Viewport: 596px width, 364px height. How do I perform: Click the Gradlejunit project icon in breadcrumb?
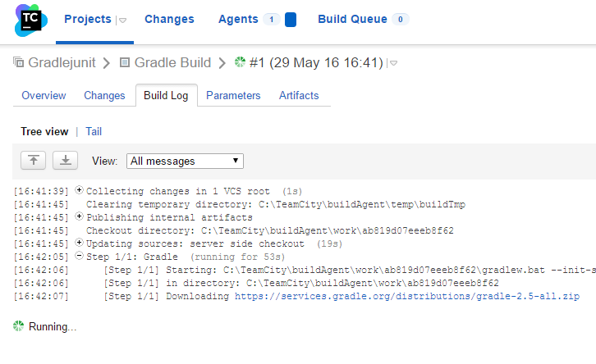18,61
